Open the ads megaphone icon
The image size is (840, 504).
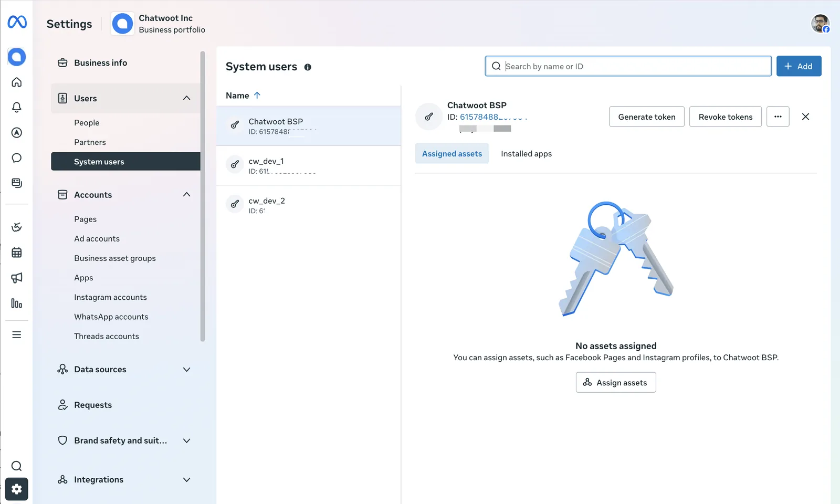(x=17, y=278)
